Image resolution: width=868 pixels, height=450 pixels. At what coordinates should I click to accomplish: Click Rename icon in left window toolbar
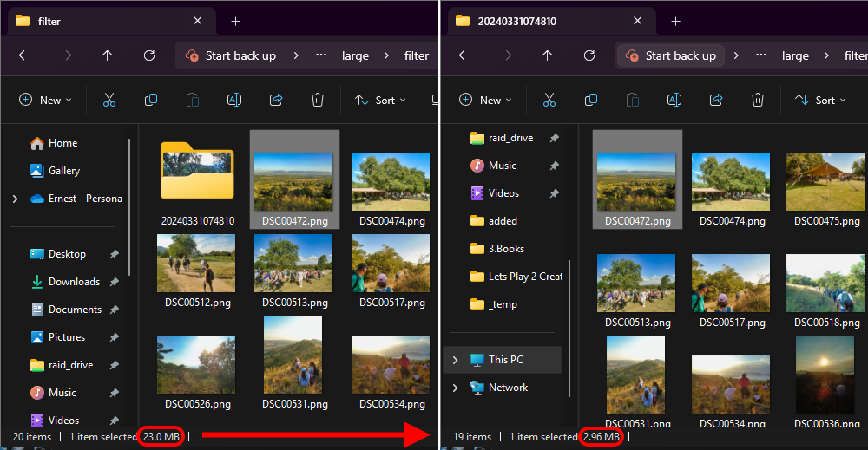pos(233,101)
